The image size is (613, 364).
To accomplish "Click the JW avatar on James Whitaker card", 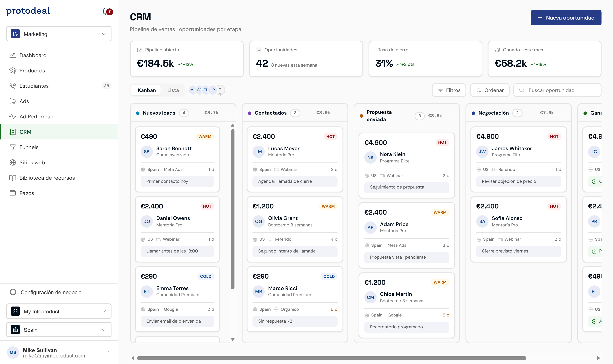I will tap(482, 152).
